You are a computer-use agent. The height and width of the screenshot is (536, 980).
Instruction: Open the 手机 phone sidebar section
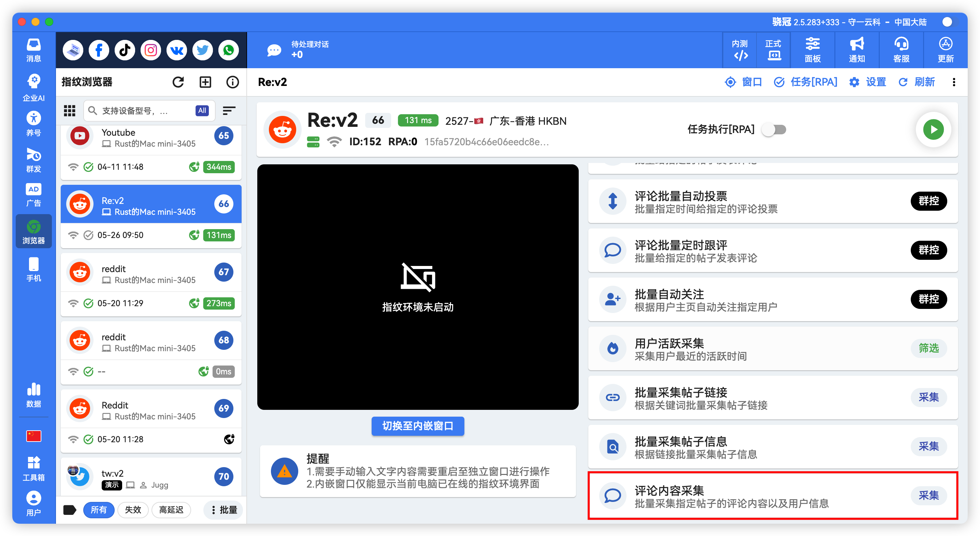pos(33,269)
